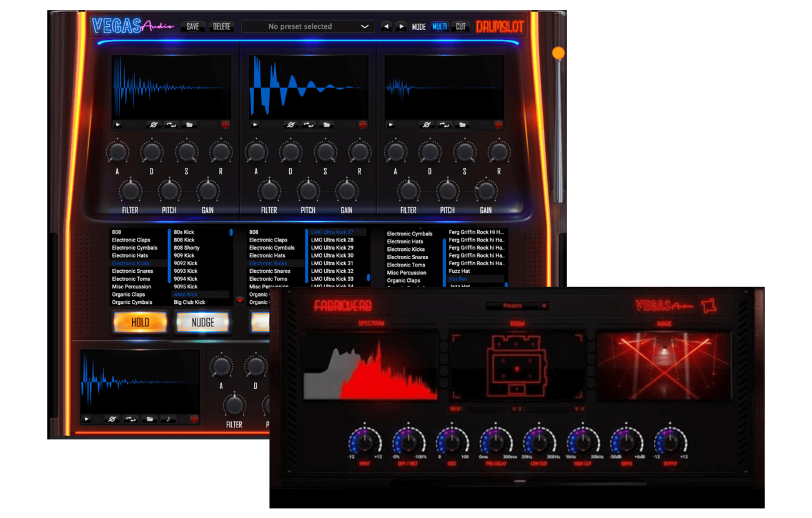
Task: Go to next preset with right arrow
Action: [401, 27]
